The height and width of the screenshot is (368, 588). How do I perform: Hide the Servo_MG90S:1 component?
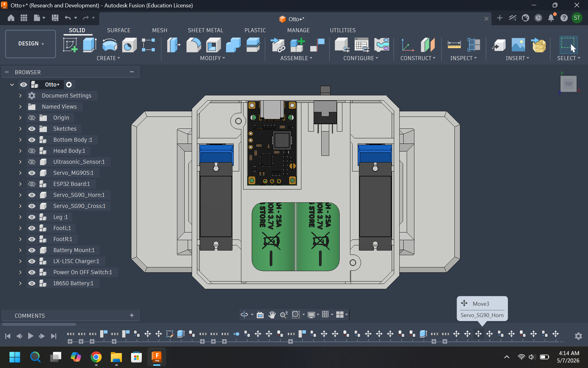32,173
